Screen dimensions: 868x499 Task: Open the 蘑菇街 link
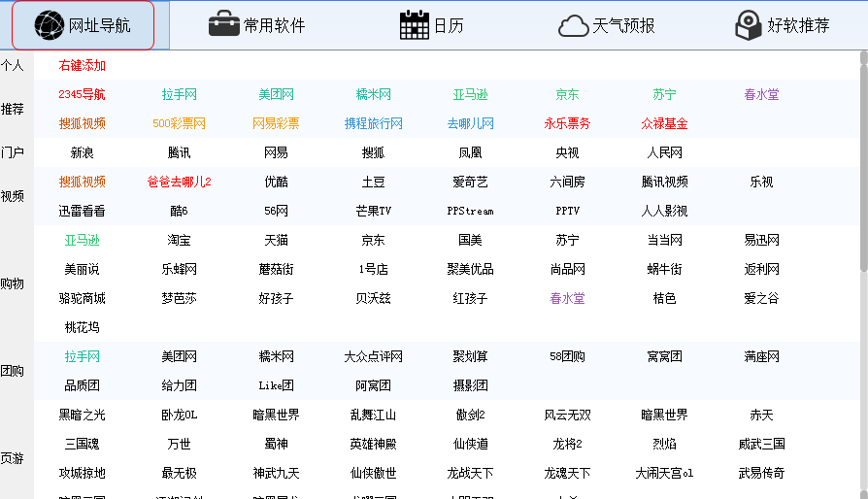tap(277, 270)
